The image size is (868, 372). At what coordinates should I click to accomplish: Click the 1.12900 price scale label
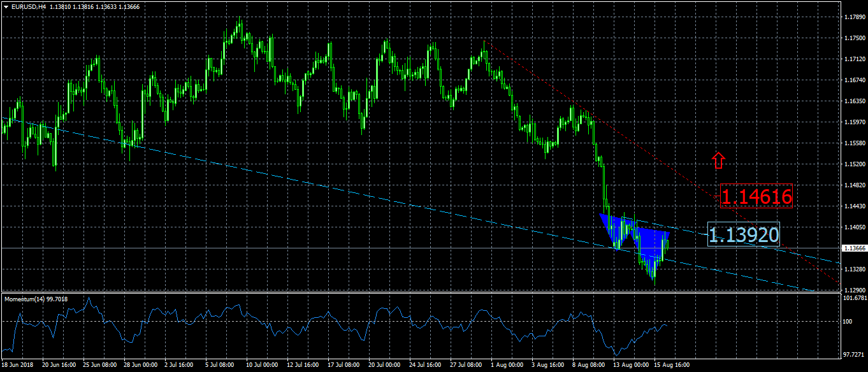(853, 290)
